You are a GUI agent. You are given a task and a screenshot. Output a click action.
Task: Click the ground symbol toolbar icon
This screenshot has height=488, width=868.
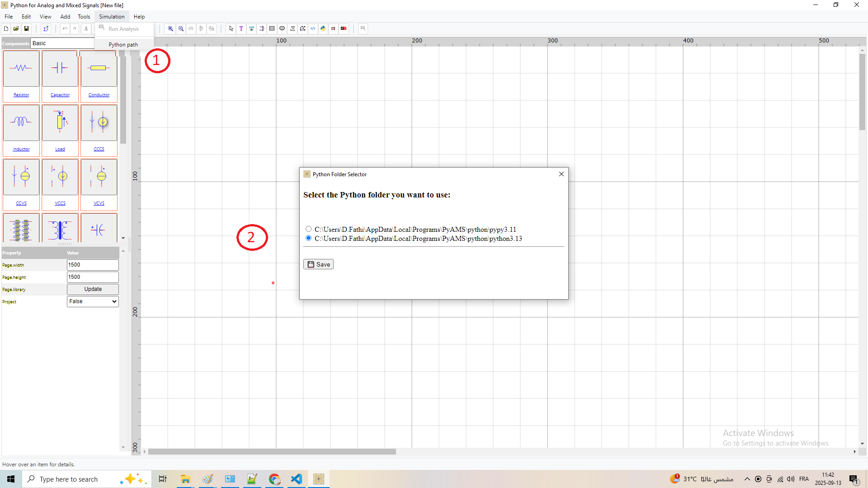point(252,28)
